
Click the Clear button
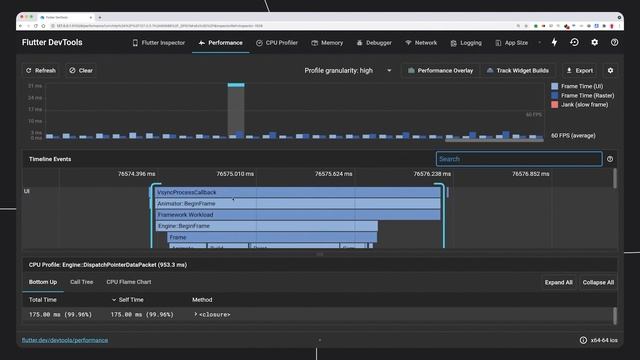81,71
